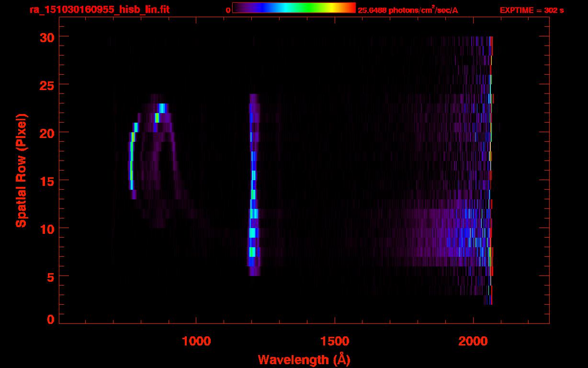Click the 25.6488 photons/cm²/sec/A label

coord(408,10)
